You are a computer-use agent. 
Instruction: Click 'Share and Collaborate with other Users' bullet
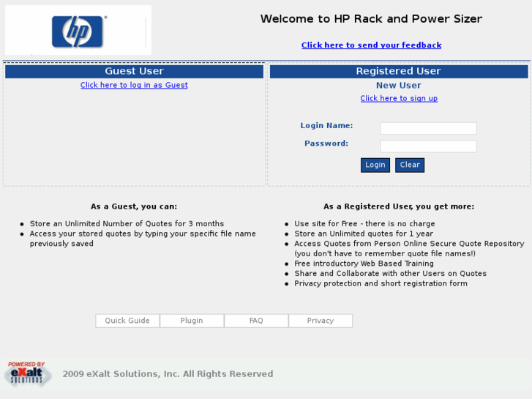coord(390,273)
